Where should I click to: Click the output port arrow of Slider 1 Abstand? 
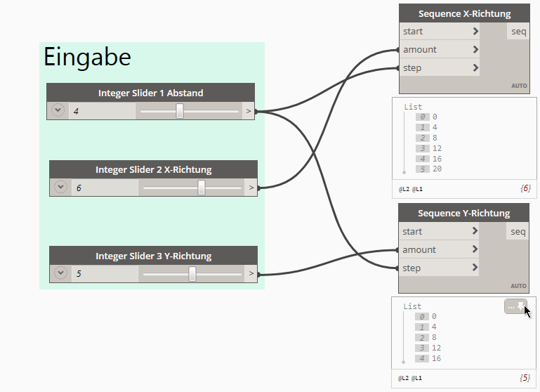tap(248, 111)
